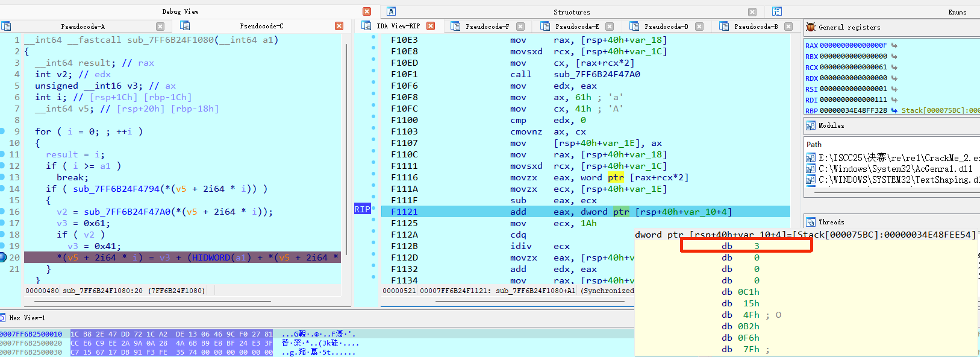Switch to the Pseudocode-E tab
This screenshot has width=980, height=357.
(x=576, y=27)
